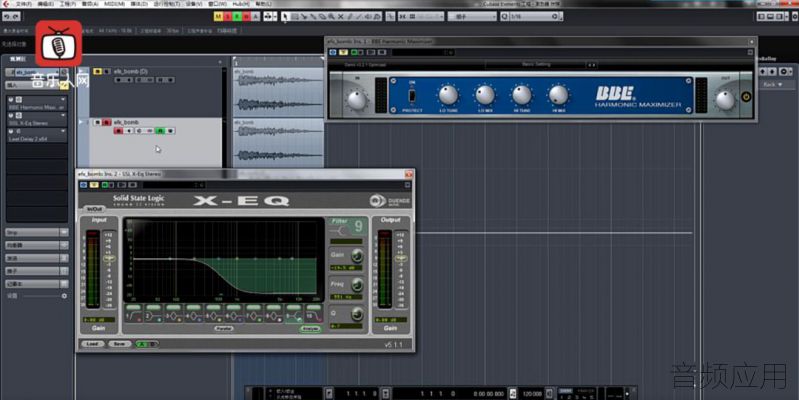Screen dimensions: 799x400
Task: Open dropdown arrow of BBE insert slot
Action: point(63,100)
